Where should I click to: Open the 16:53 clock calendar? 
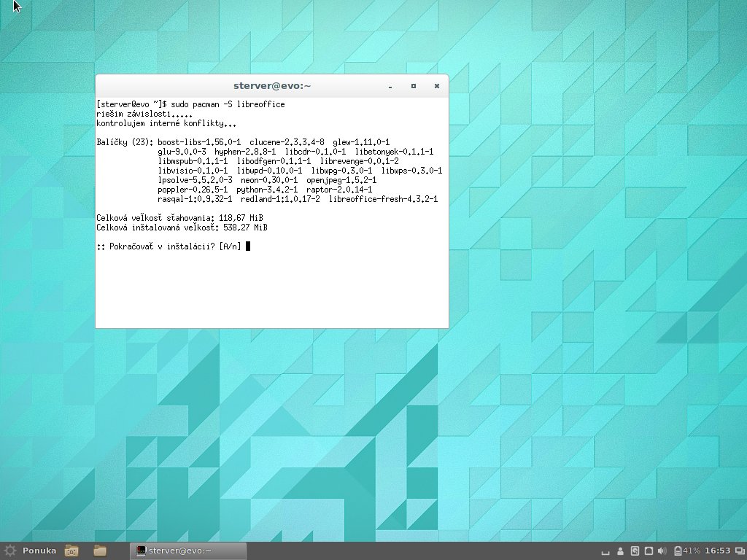click(717, 551)
